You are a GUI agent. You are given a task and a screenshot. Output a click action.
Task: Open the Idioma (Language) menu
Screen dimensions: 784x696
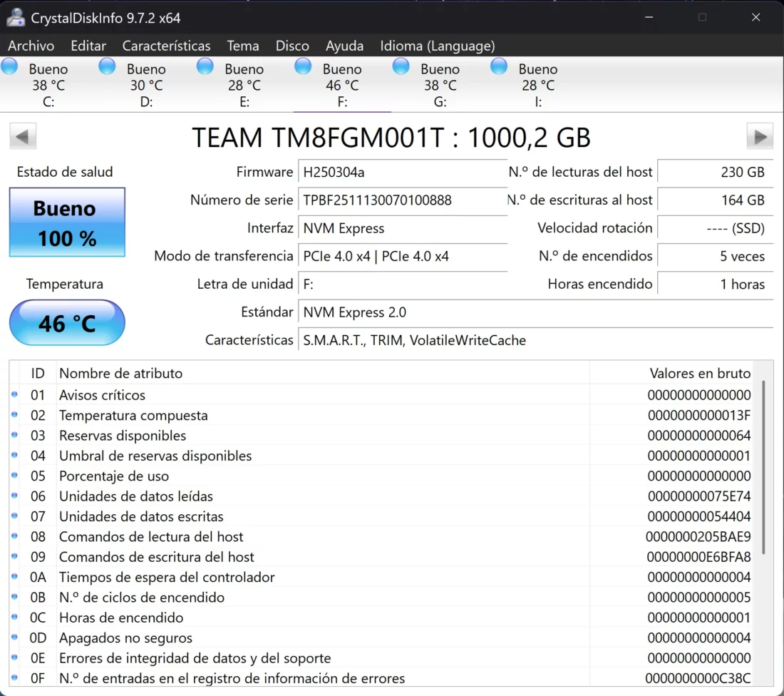[438, 46]
